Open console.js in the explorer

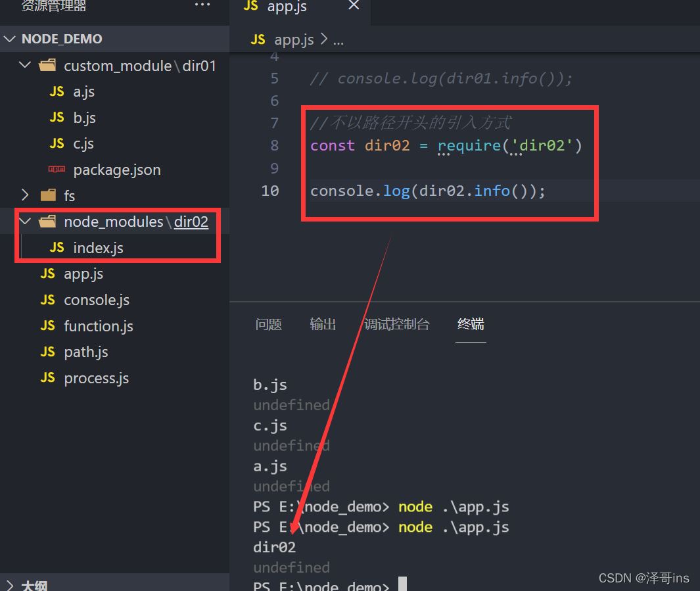click(97, 300)
